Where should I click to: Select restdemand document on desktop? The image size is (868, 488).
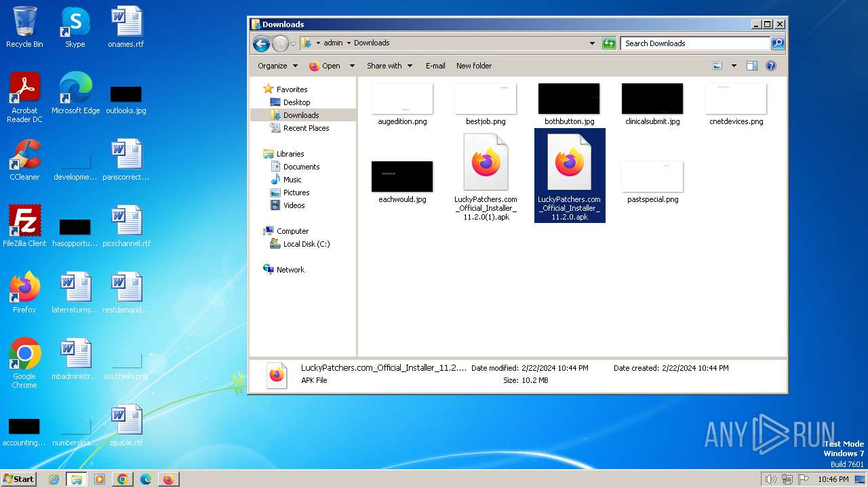(x=126, y=293)
